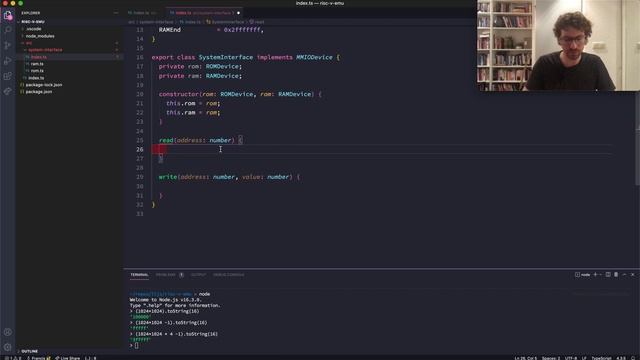
Task: Click the macOS green zoom window button
Action: click(20, 3)
